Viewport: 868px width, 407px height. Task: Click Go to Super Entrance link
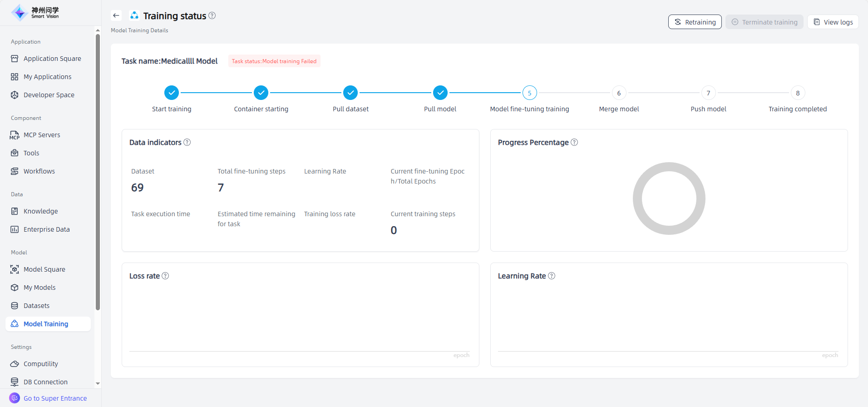point(55,398)
